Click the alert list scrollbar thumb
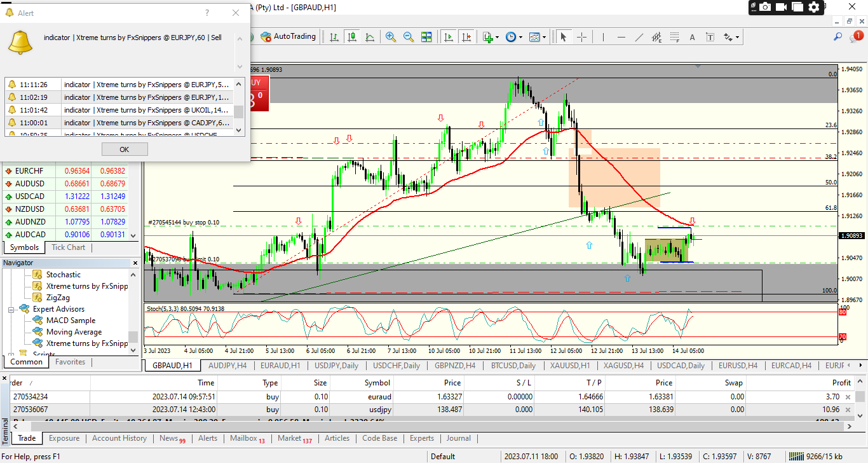Screen dimensions: 868x463 click(239, 112)
